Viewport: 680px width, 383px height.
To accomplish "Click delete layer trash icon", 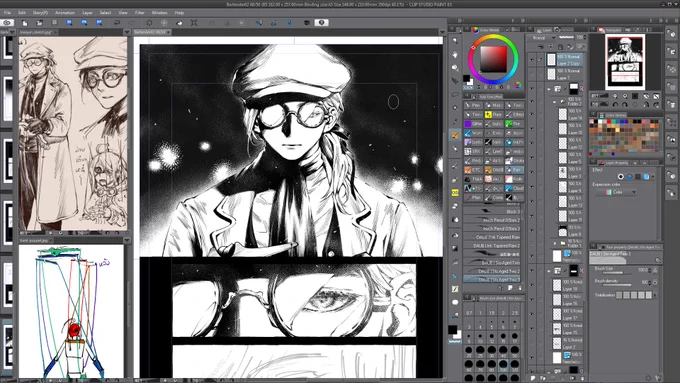I will point(582,378).
